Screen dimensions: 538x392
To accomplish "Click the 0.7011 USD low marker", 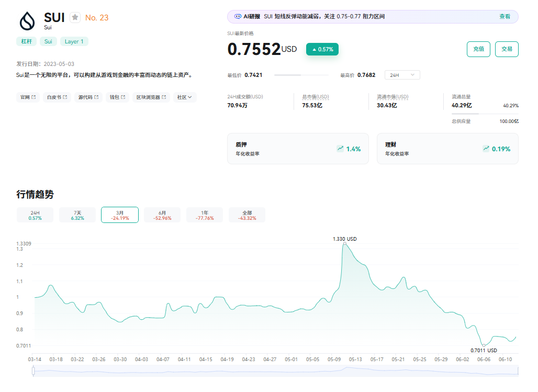I will [x=484, y=345].
